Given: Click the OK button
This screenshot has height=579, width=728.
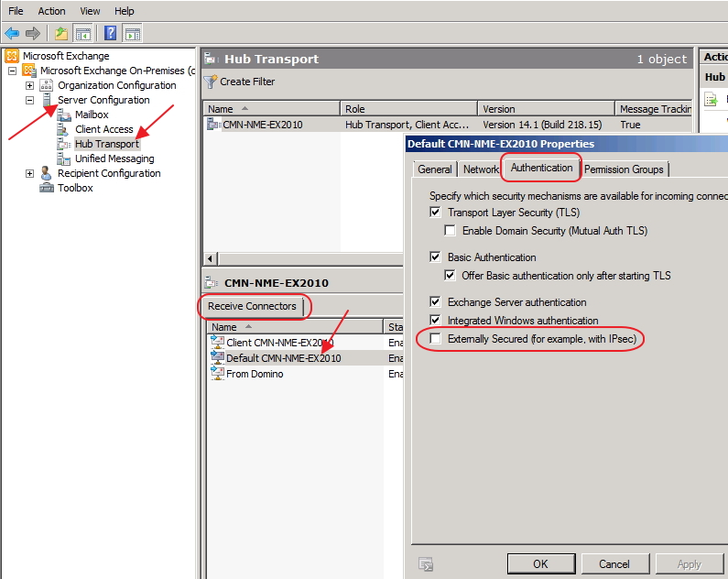Looking at the screenshot, I should [541, 563].
